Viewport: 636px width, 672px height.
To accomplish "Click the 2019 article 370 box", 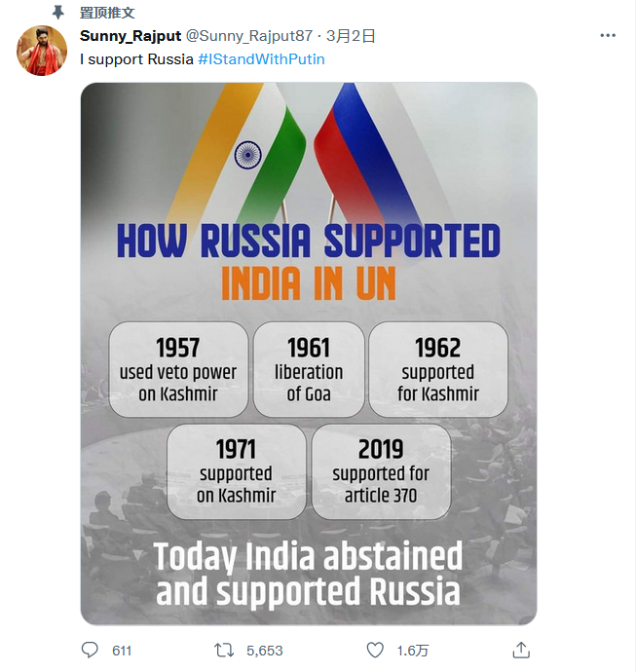I will pyautogui.click(x=381, y=471).
